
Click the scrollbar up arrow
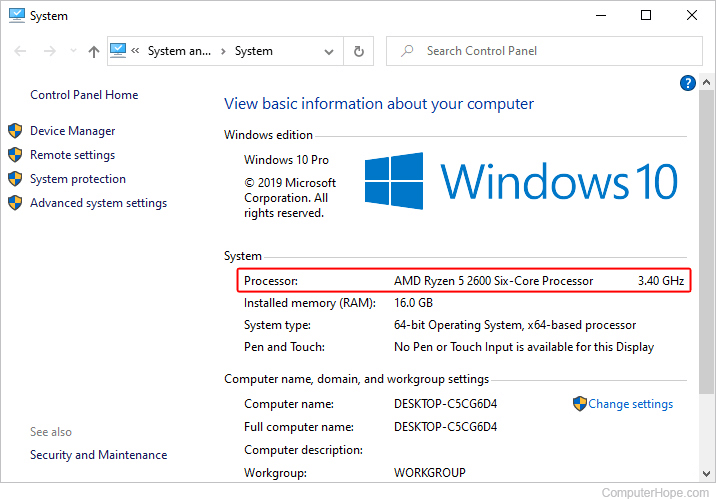706,82
